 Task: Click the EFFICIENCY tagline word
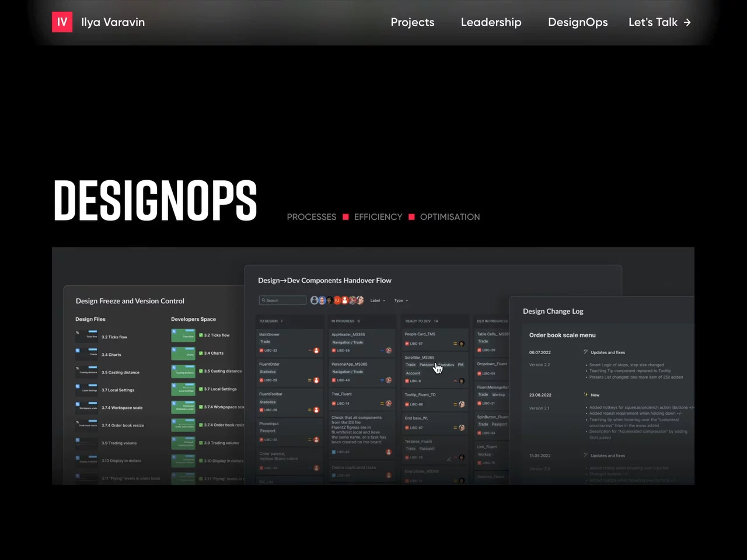click(378, 217)
